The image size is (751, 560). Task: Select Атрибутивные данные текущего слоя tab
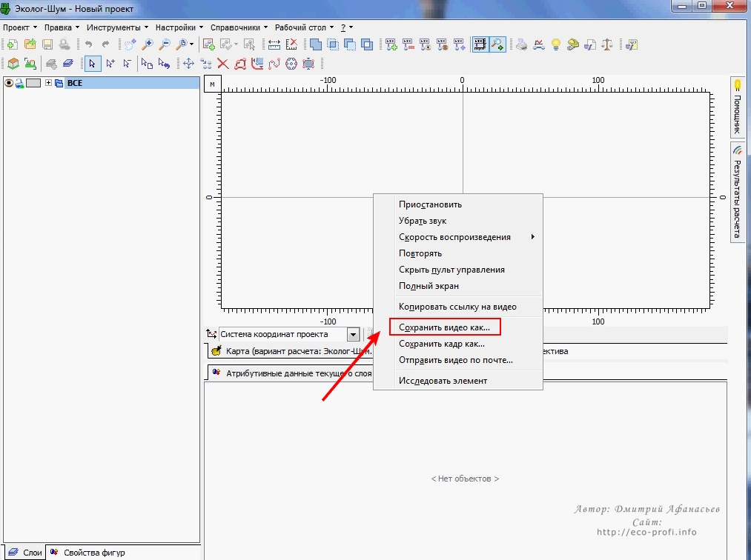tap(291, 373)
